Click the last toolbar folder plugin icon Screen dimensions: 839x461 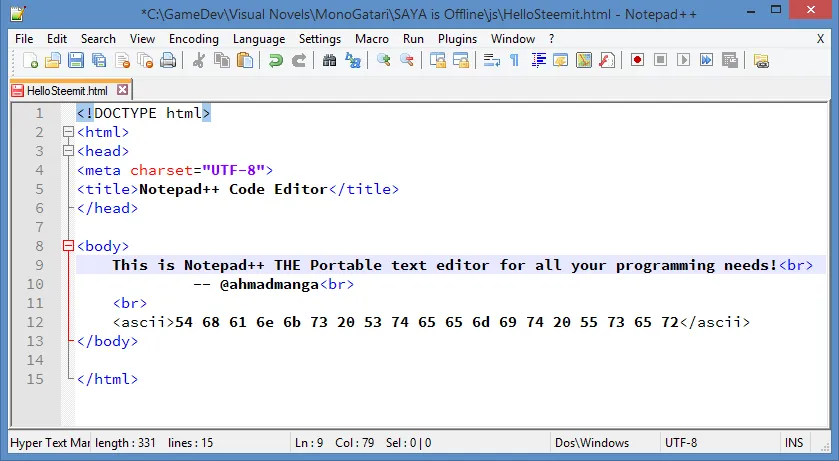[x=761, y=60]
